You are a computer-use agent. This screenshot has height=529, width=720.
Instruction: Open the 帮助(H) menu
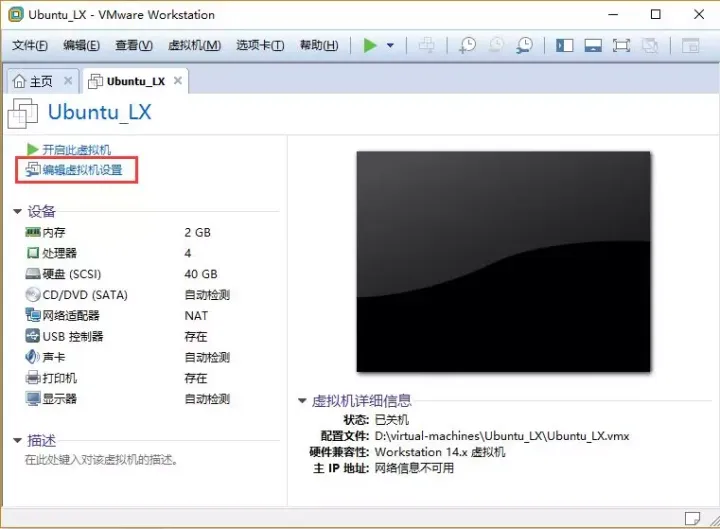click(x=319, y=45)
